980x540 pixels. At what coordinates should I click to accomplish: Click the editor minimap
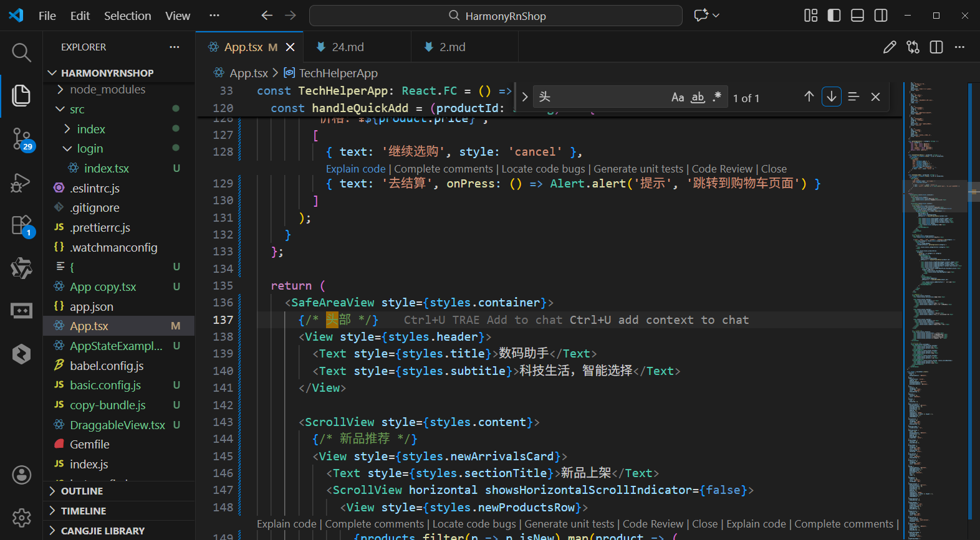pos(934,311)
